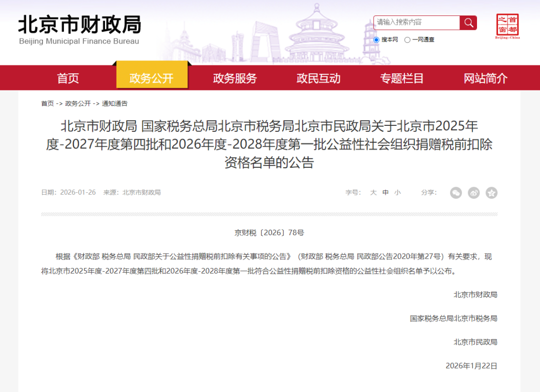Screen dimensions: 540x392
Task: Share the article via Weibo icon
Action: point(474,193)
